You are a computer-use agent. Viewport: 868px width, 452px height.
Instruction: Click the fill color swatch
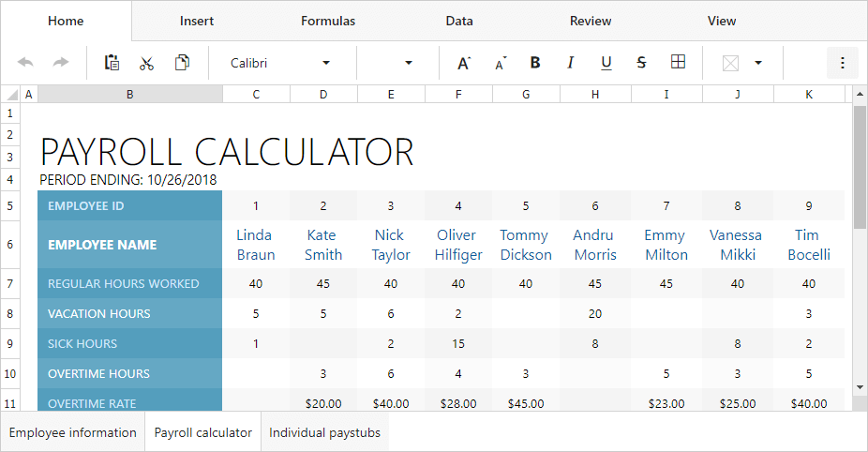(730, 63)
